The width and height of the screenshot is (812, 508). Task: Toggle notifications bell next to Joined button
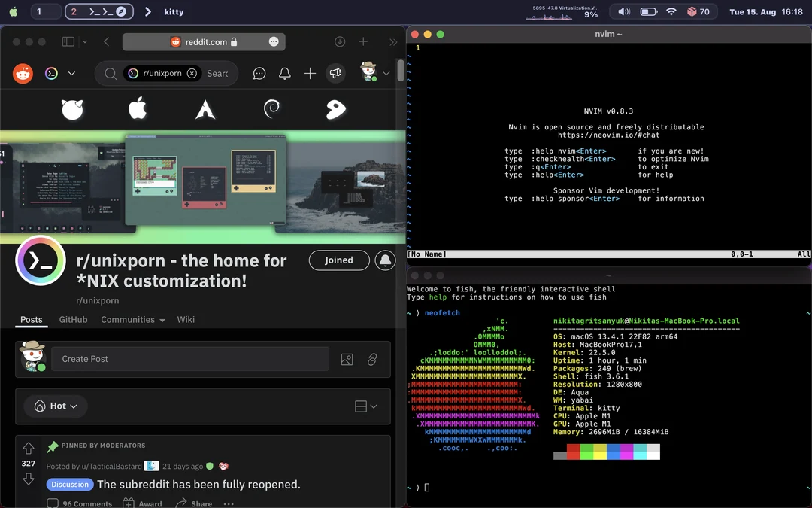384,260
